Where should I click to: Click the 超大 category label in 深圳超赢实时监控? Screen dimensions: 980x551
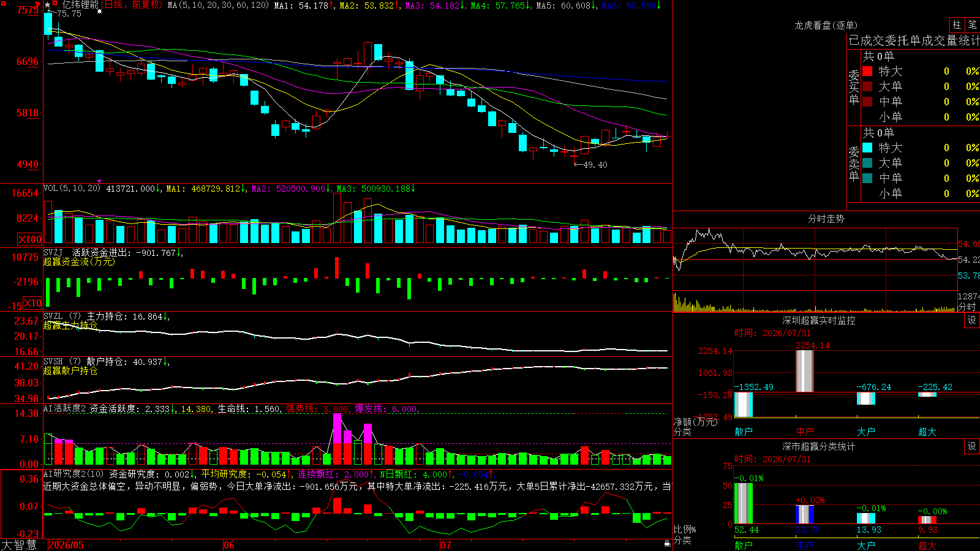927,432
